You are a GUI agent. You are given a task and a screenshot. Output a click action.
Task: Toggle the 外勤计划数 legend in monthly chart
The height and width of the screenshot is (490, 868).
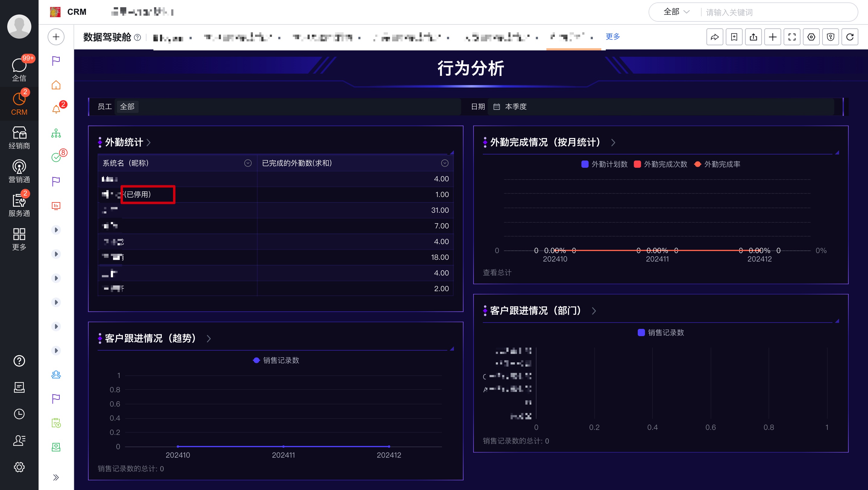tap(605, 164)
